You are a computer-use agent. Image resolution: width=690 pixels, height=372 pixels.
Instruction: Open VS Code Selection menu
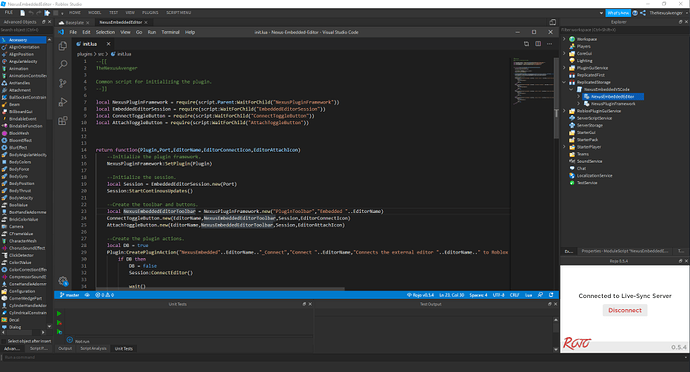pyautogui.click(x=105, y=32)
